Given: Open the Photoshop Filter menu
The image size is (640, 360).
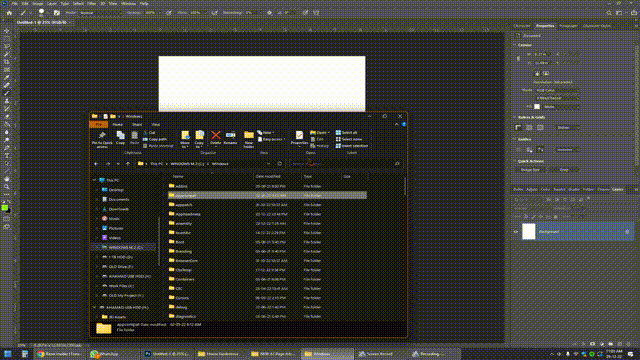Looking at the screenshot, I should pos(91,4).
